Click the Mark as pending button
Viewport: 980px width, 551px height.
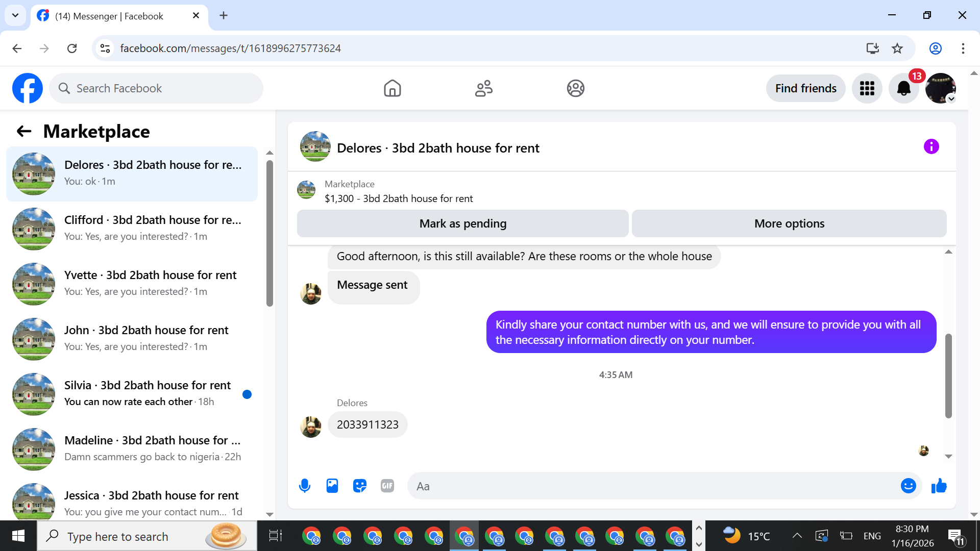tap(462, 223)
